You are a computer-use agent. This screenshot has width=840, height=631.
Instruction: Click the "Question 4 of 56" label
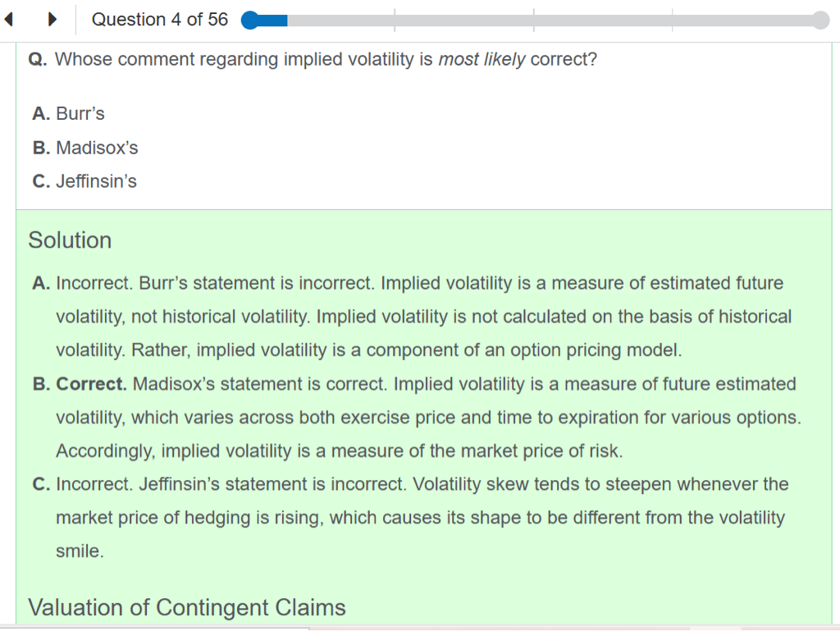click(x=160, y=20)
